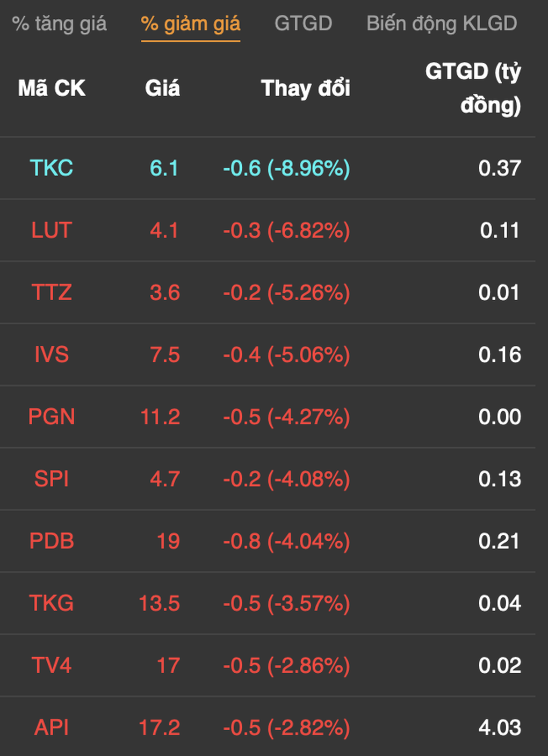548x756 pixels.
Task: Select the TTZ stock symbol
Action: [52, 293]
